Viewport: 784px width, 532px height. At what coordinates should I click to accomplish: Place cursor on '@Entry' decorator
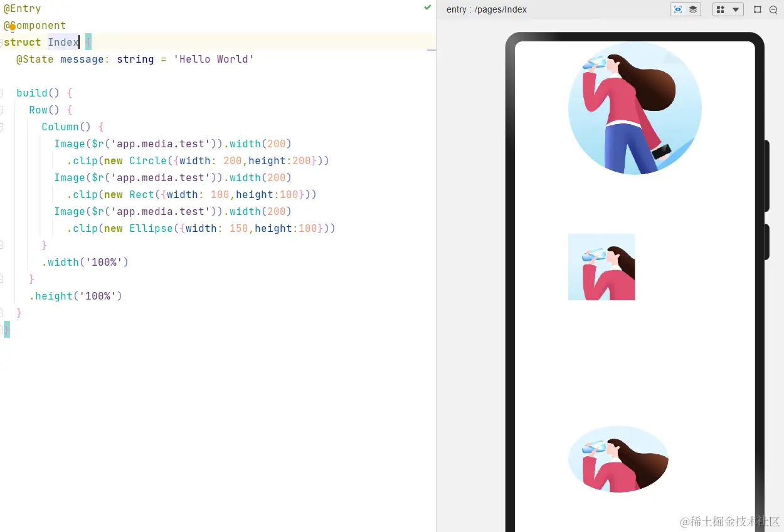[x=23, y=9]
